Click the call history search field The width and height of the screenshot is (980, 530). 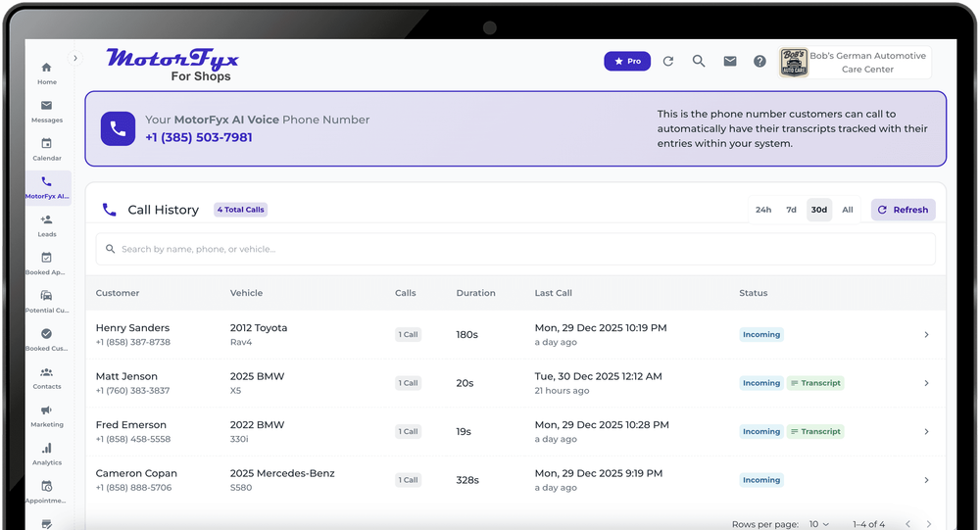(x=515, y=249)
